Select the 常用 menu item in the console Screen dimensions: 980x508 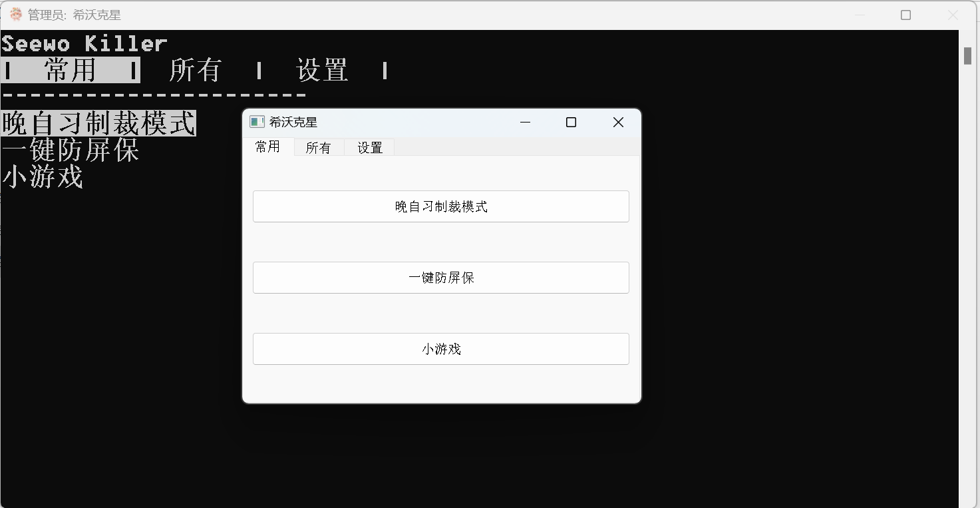point(69,70)
